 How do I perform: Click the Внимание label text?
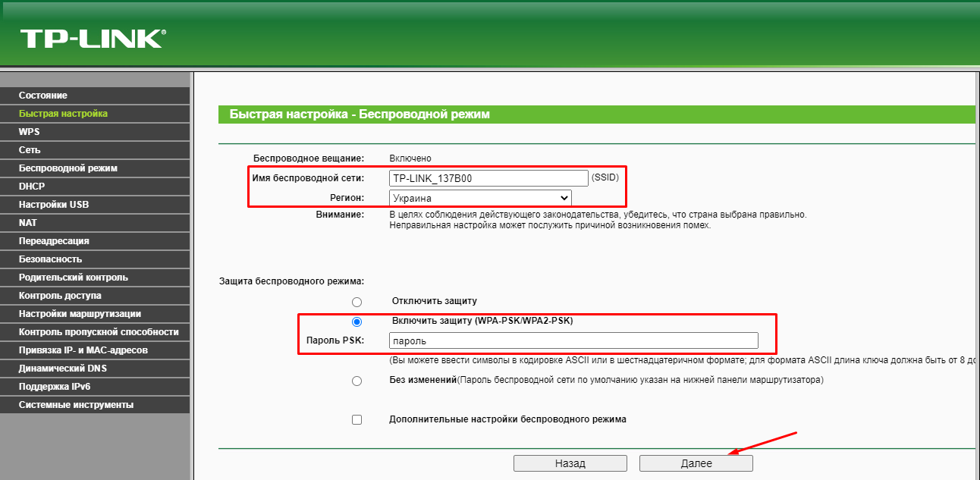pos(340,215)
